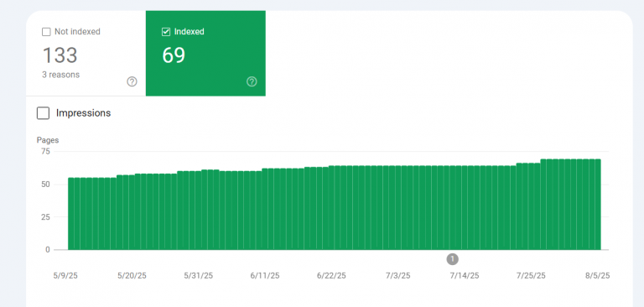
Task: Select the 8/5/25 date label
Action: (x=598, y=276)
